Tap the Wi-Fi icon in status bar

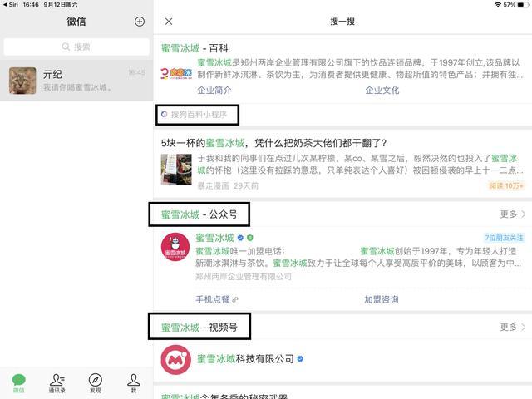point(498,5)
